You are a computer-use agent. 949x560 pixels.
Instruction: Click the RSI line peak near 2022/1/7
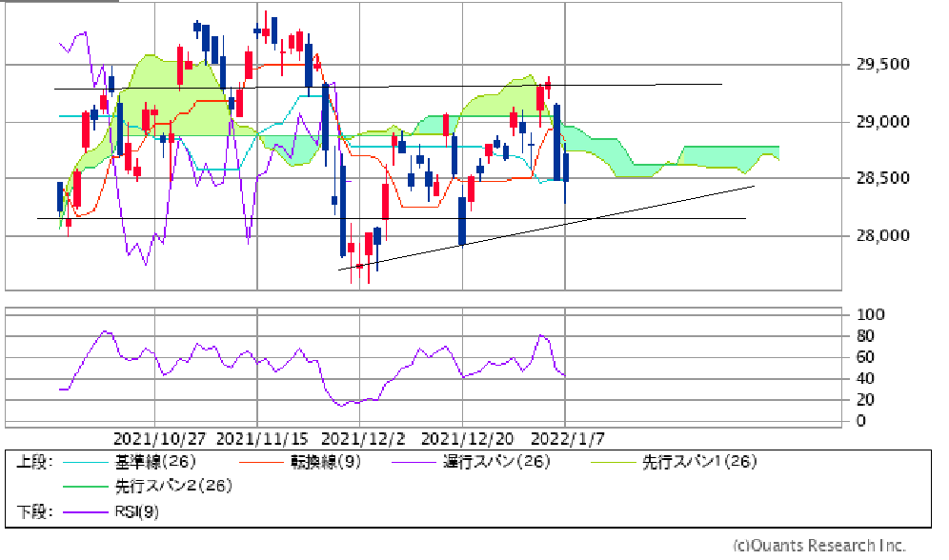click(x=541, y=335)
